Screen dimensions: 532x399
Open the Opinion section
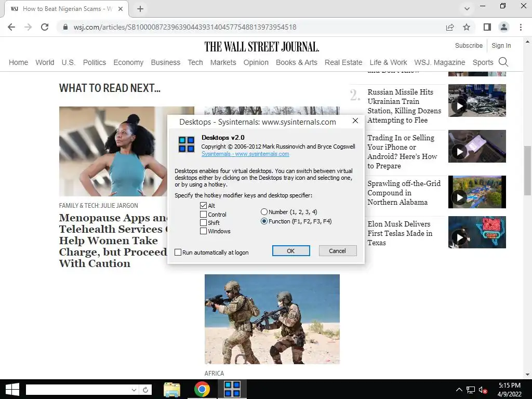click(x=256, y=62)
